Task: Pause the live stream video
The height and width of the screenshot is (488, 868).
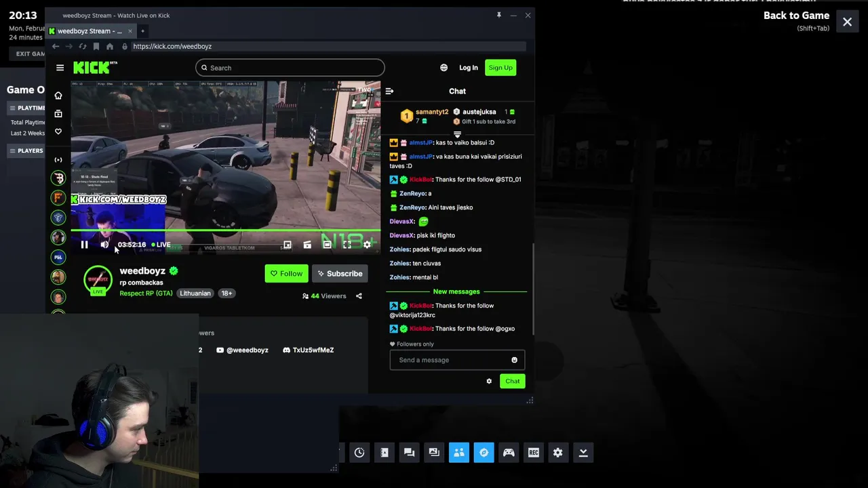Action: coord(85,245)
